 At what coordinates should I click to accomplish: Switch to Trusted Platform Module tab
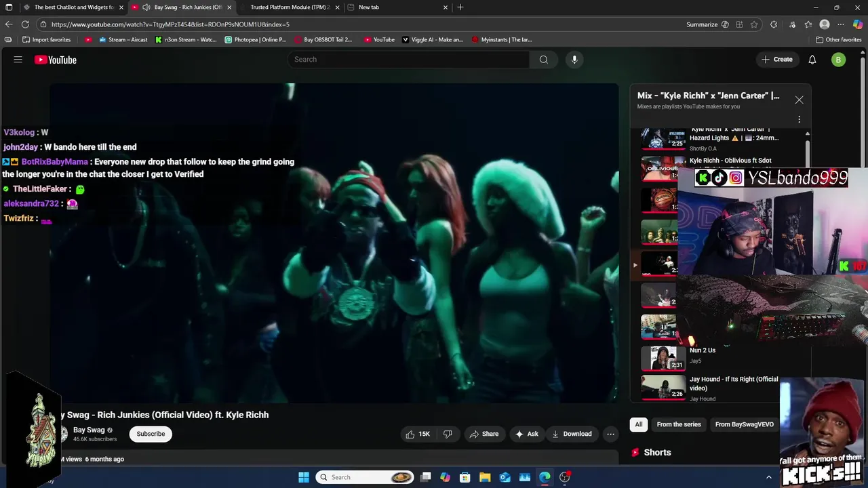[x=290, y=7]
